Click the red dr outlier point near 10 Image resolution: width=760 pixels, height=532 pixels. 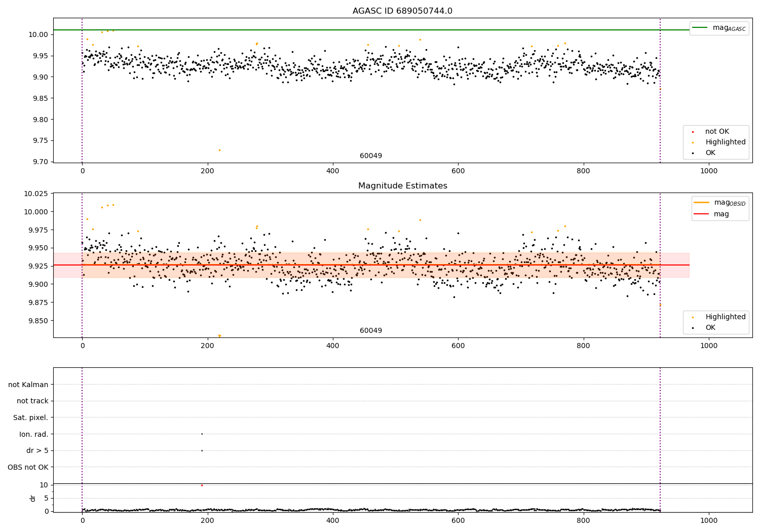(202, 485)
